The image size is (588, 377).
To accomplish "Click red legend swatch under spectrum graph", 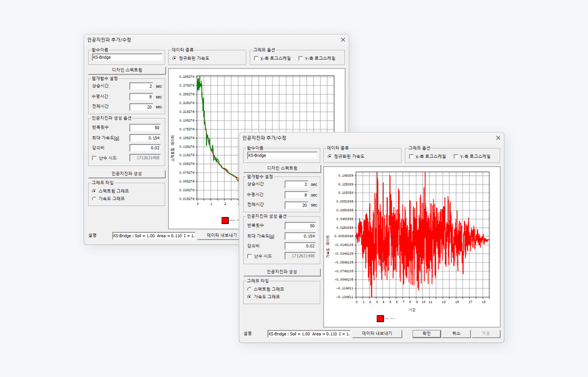I will coord(225,220).
